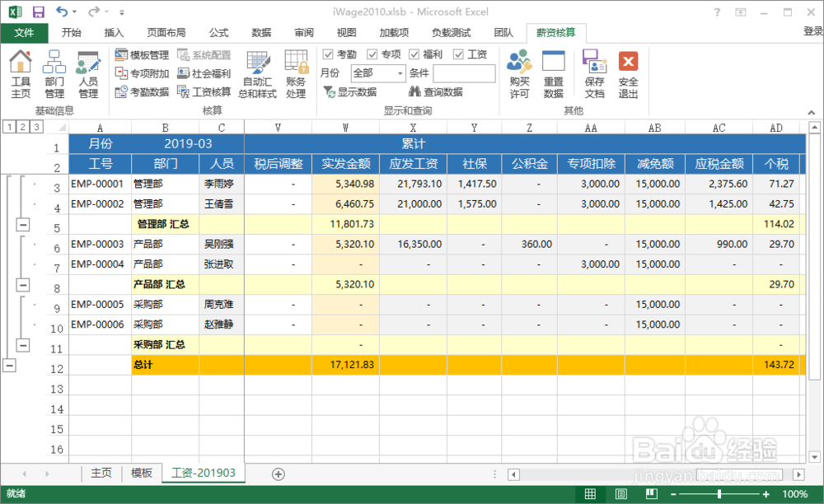Show outline level 2
This screenshot has width=824, height=504.
pos(22,127)
